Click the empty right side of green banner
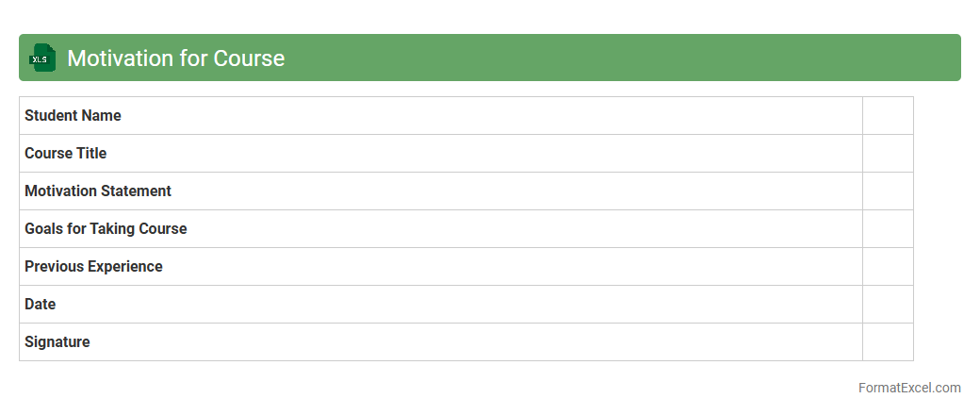This screenshot has width=980, height=415. coord(660,58)
